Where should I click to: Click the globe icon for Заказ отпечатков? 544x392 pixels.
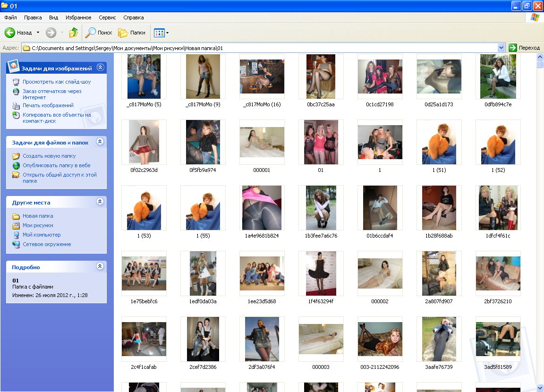16,92
